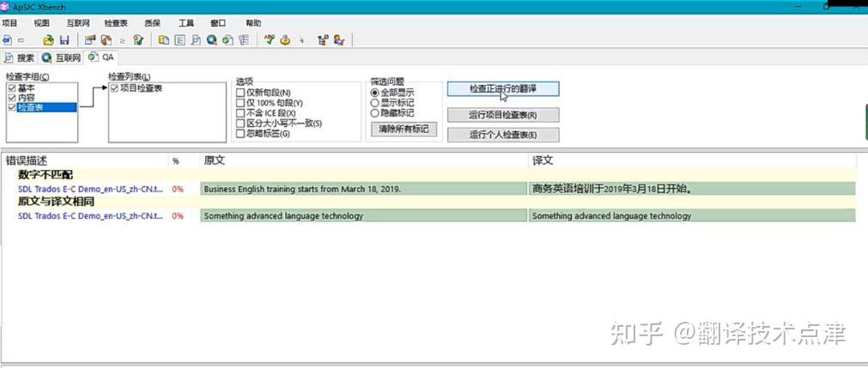Open the 项目 menu
868x368 pixels.
pyautogui.click(x=10, y=23)
